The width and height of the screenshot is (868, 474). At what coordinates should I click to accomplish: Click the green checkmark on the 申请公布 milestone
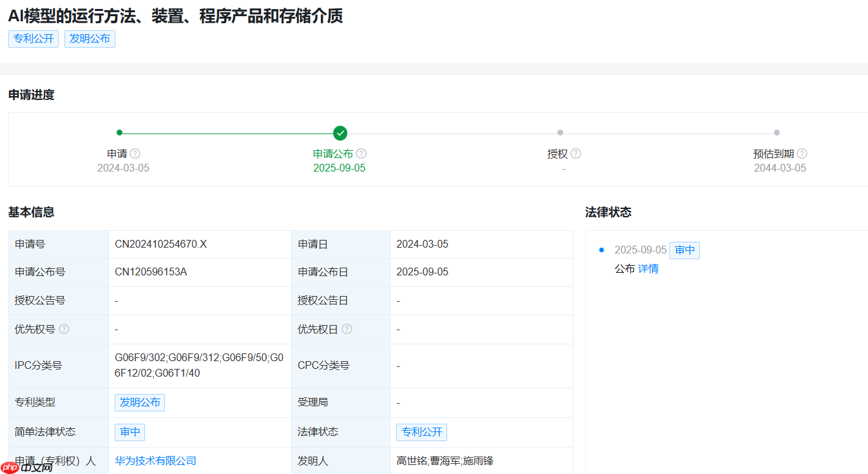340,132
